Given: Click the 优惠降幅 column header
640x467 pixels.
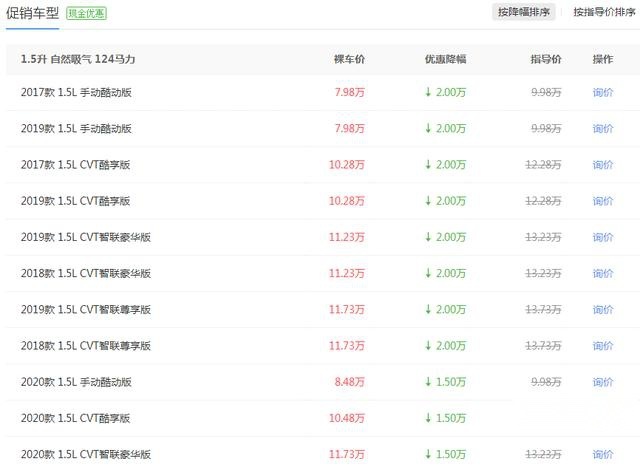Looking at the screenshot, I should (445, 59).
